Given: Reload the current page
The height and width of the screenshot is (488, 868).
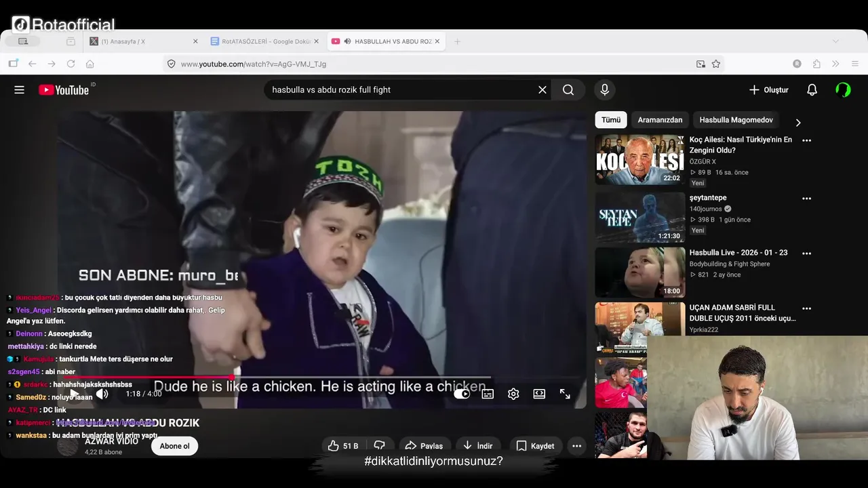Looking at the screenshot, I should coord(71,64).
